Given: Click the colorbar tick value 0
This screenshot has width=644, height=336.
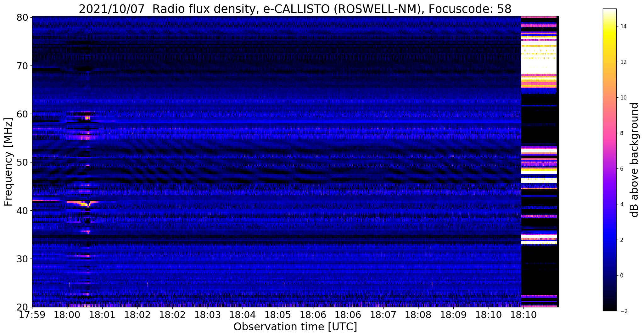Looking at the screenshot, I should [621, 276].
